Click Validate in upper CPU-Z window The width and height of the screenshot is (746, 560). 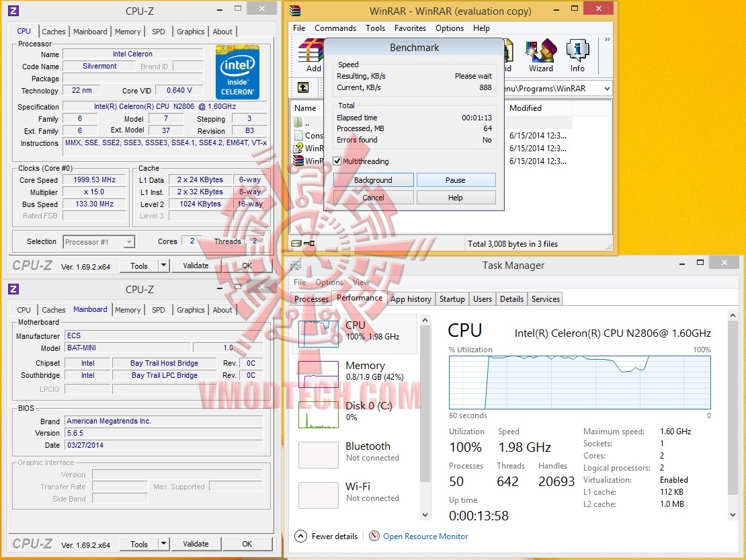coord(196,266)
